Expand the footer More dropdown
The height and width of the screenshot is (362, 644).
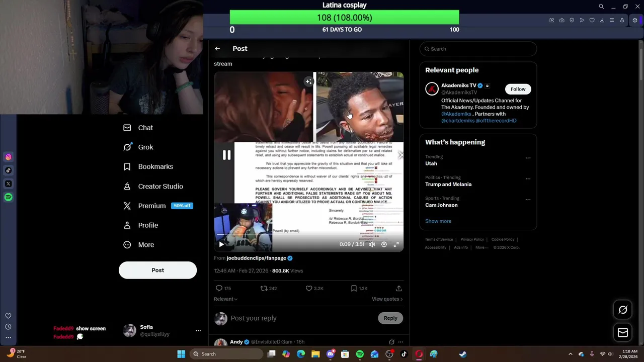(x=481, y=247)
